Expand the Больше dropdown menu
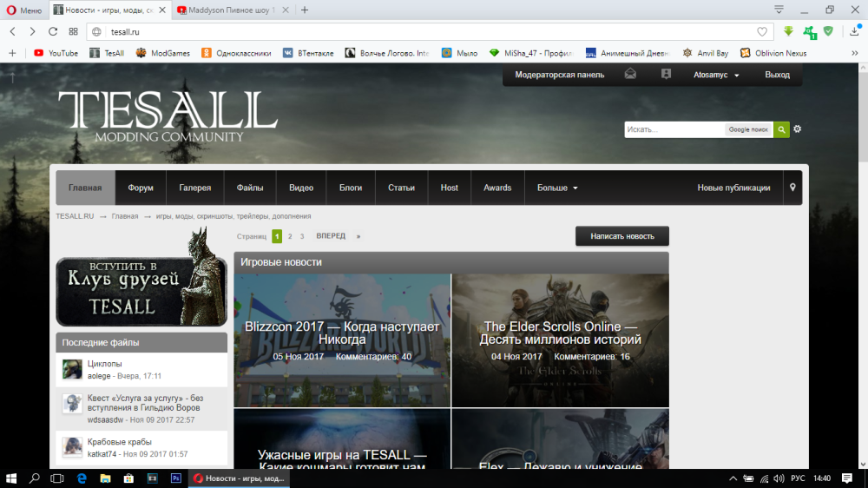The image size is (868, 488). (x=557, y=188)
